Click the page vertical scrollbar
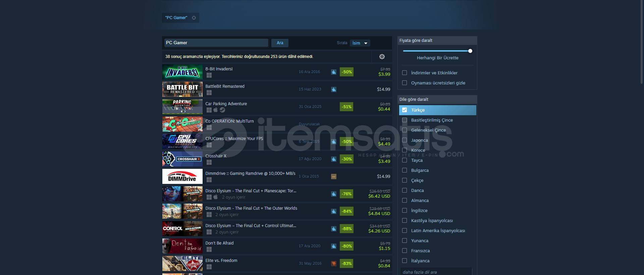This screenshot has height=275, width=644. [642, 42]
